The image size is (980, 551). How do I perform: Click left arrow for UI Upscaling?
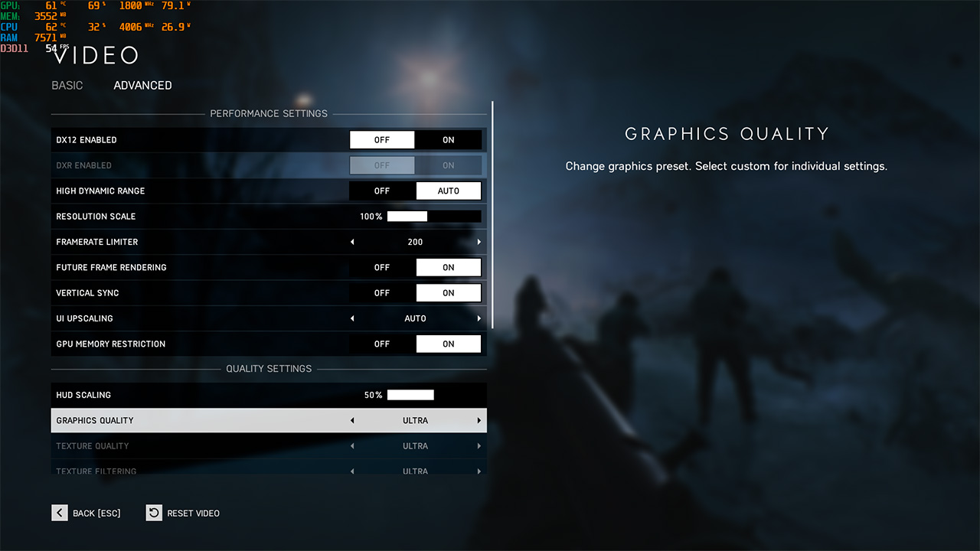352,318
